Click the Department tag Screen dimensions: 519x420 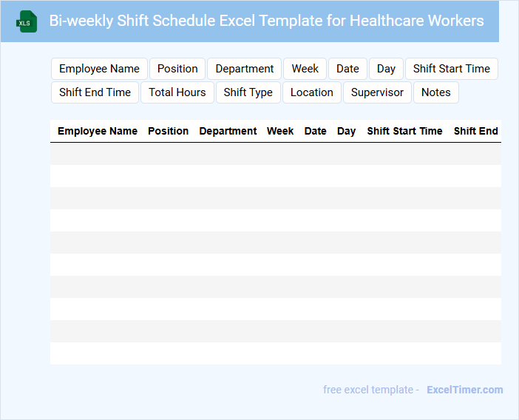coord(244,69)
